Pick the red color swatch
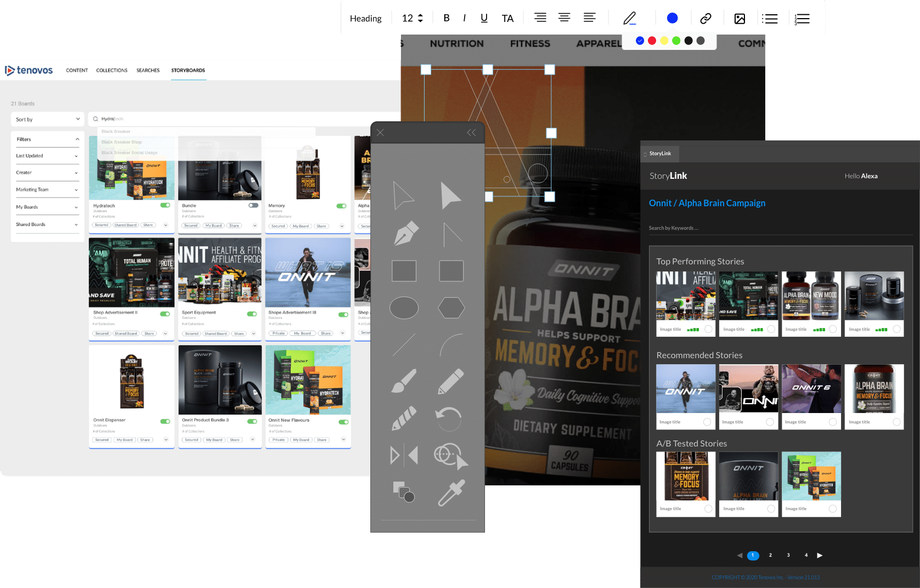The width and height of the screenshot is (920, 588). pyautogui.click(x=652, y=41)
